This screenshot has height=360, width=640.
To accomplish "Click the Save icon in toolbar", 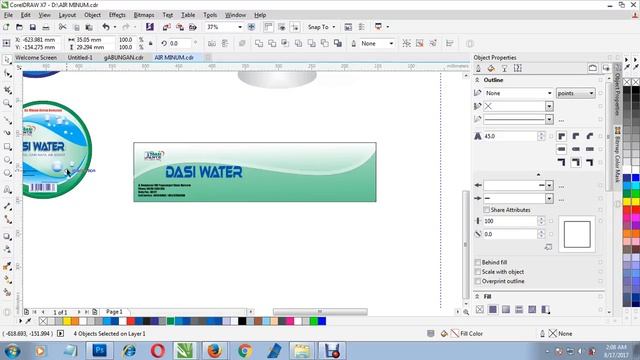I will click(33, 27).
